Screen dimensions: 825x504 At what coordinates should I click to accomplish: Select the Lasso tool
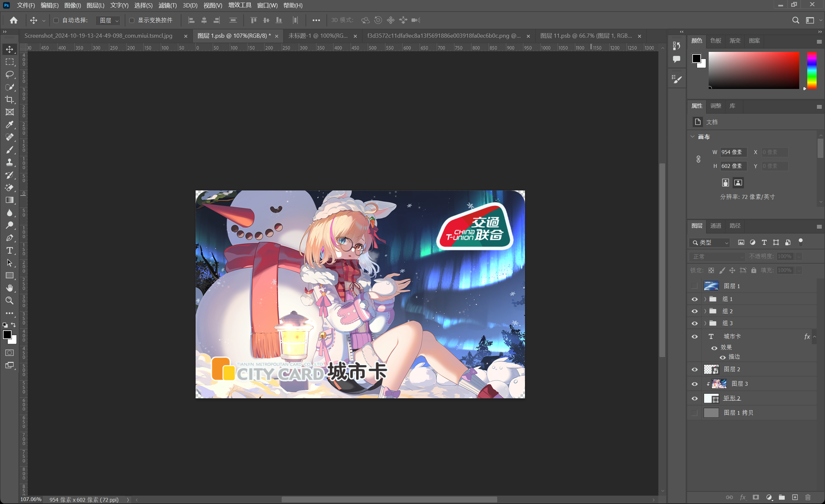(x=9, y=74)
